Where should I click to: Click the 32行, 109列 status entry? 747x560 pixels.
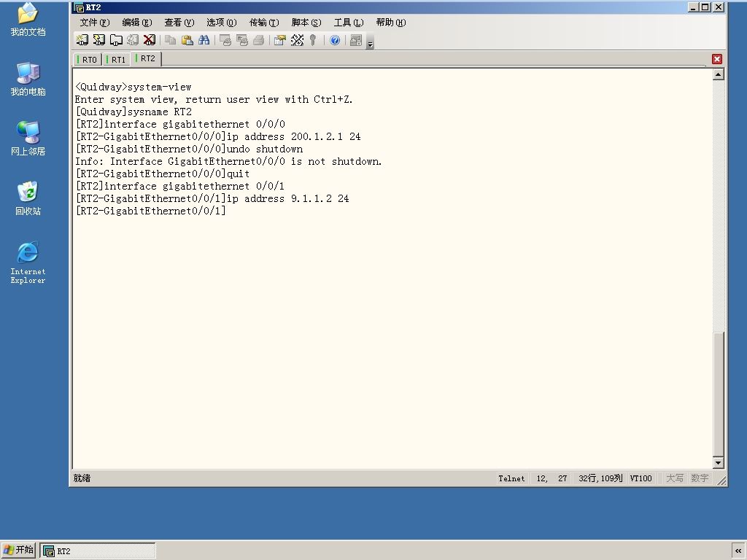point(600,478)
